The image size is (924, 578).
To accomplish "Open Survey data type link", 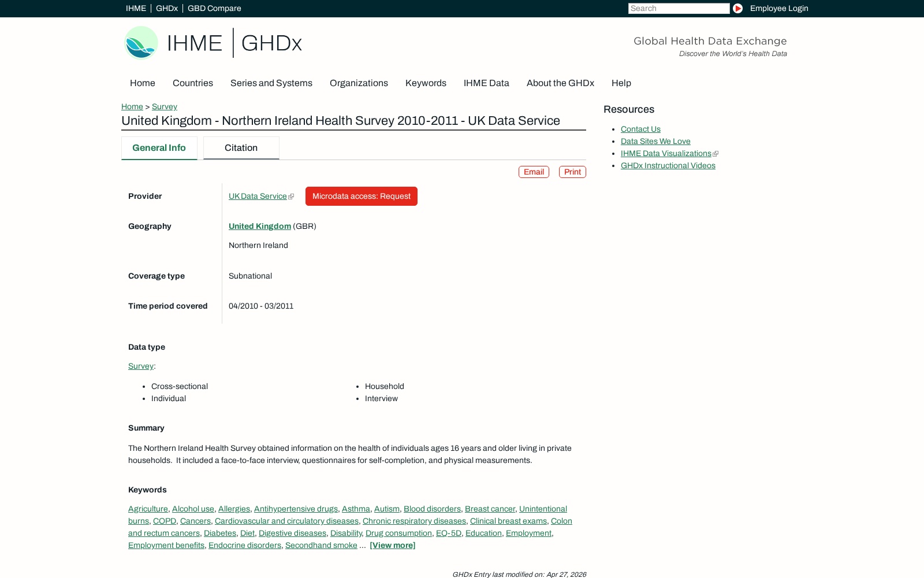I will tap(141, 366).
